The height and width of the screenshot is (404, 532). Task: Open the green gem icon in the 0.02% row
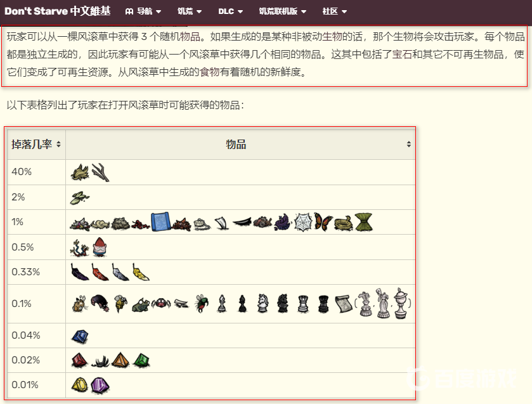pyautogui.click(x=141, y=360)
